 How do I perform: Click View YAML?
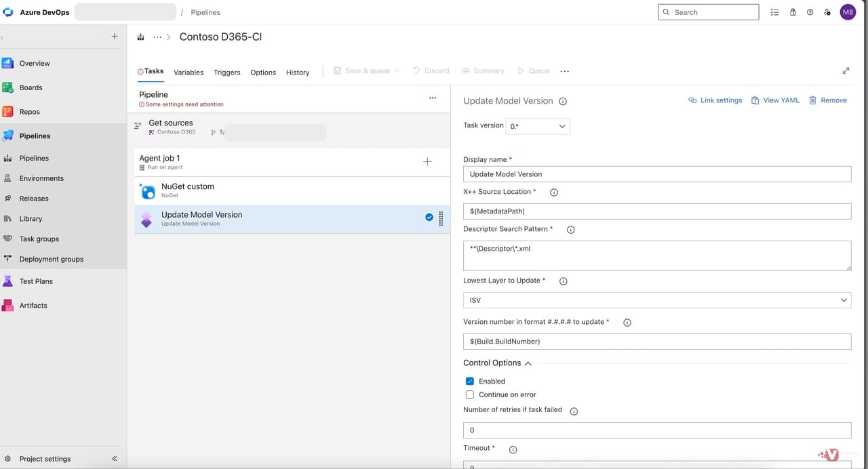(775, 100)
